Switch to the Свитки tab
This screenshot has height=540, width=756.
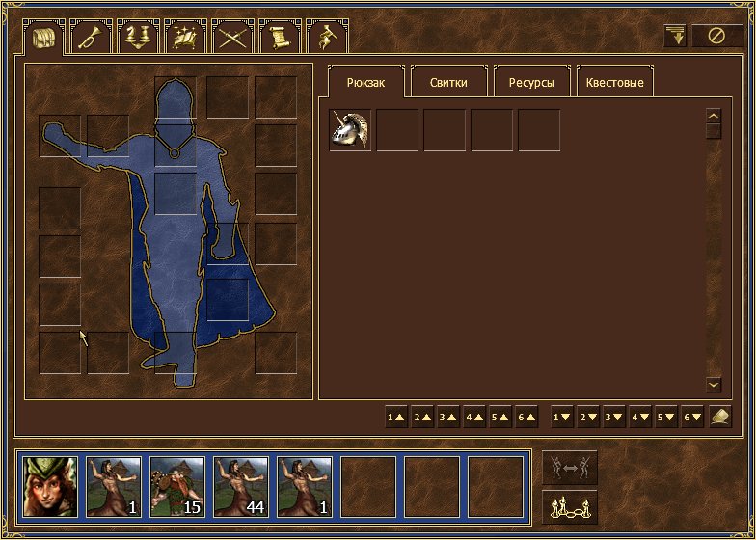point(448,83)
